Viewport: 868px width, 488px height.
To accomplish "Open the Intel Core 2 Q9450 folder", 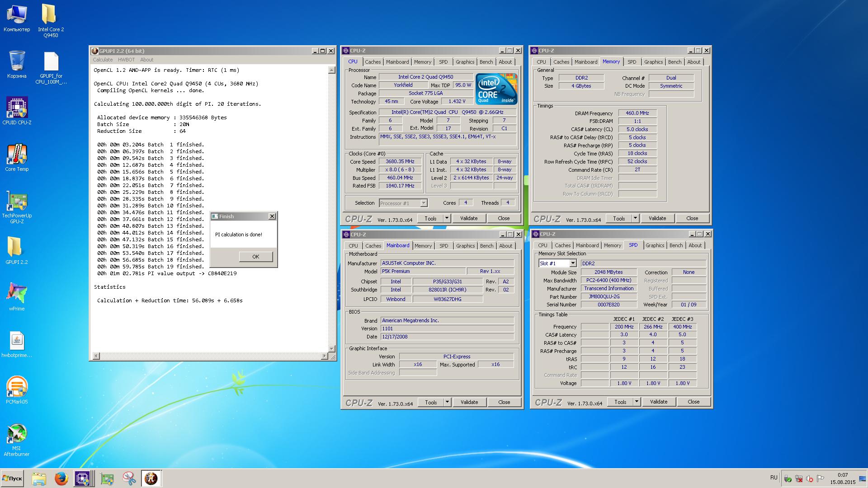I will pyautogui.click(x=51, y=20).
